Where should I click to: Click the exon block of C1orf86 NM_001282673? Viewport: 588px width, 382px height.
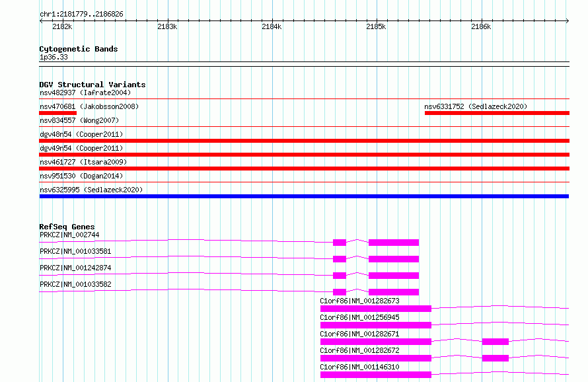pos(376,309)
